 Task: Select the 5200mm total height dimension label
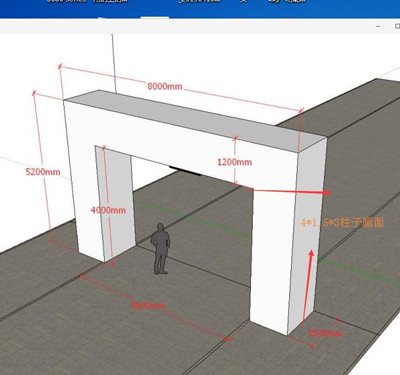(43, 172)
